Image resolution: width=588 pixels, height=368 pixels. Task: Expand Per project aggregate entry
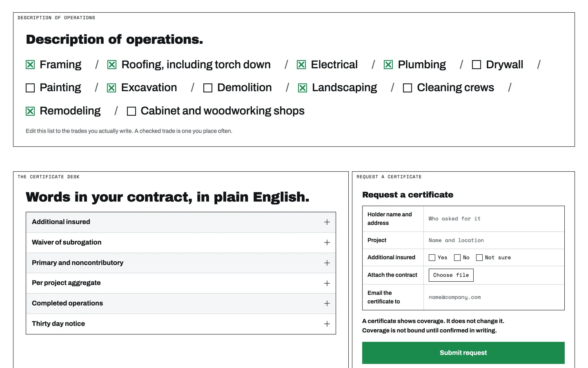pos(181,283)
